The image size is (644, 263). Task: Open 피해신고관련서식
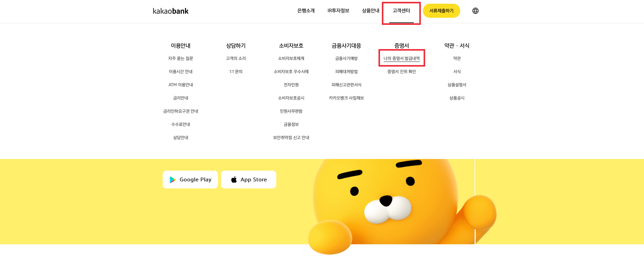coord(347,85)
